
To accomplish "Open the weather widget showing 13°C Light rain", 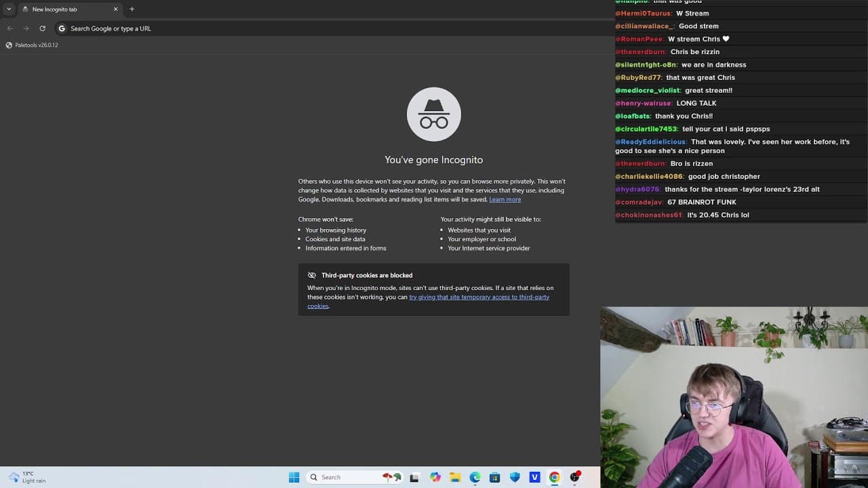I will tap(27, 477).
